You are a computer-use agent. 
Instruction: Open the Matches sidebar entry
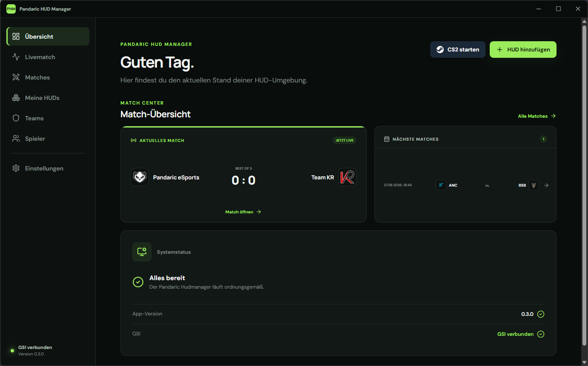[48, 77]
